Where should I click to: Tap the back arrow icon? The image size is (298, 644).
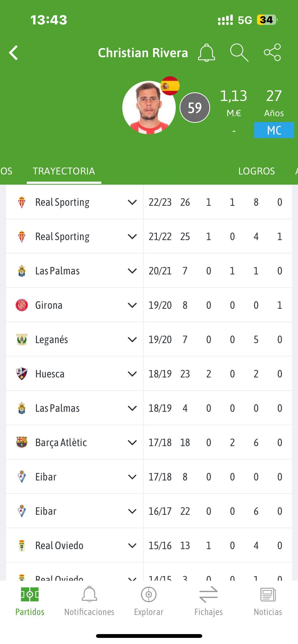click(x=13, y=53)
